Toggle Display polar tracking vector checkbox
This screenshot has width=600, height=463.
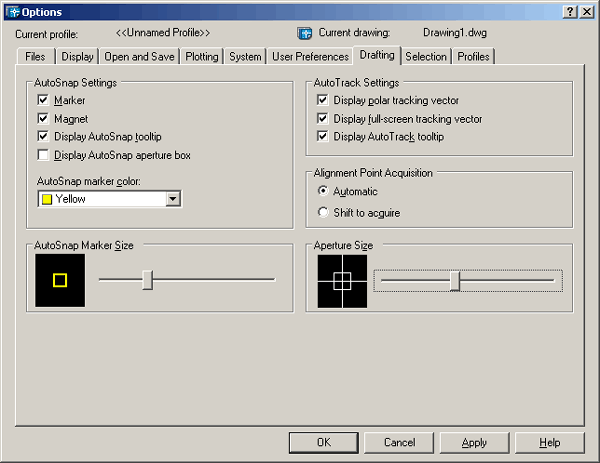(x=323, y=100)
